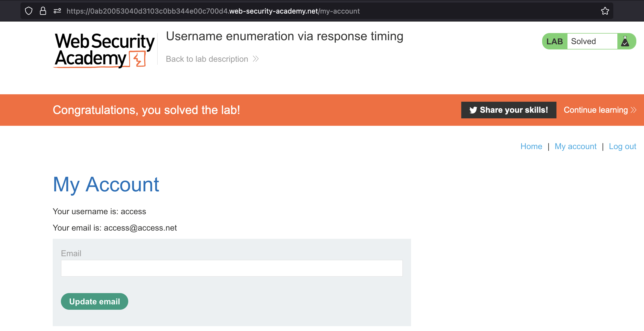Viewport: 644px width, 331px height.
Task: Submit the Update email button
Action: pyautogui.click(x=94, y=302)
